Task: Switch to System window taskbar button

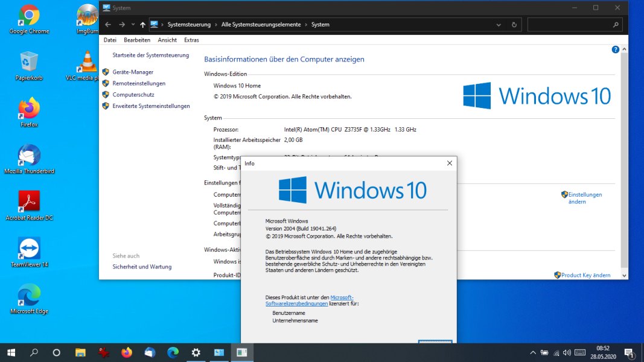Action: (219, 352)
